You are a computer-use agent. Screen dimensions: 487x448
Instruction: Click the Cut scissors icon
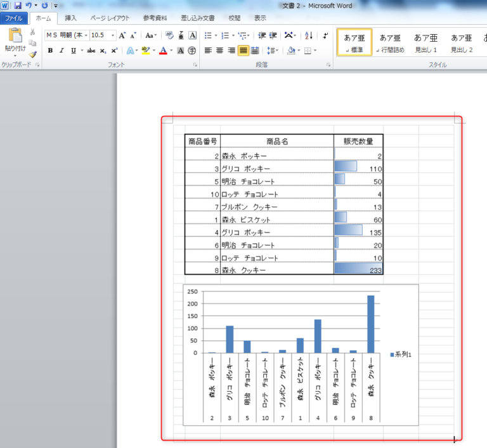point(32,32)
